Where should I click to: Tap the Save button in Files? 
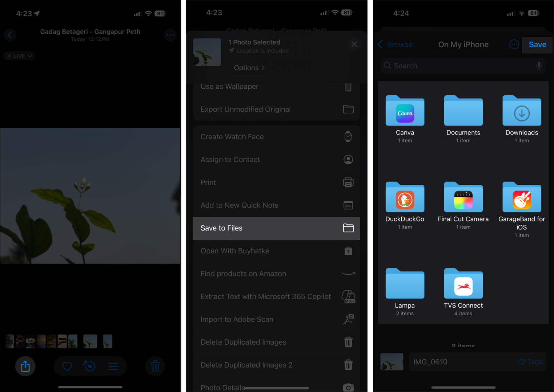[x=537, y=45]
